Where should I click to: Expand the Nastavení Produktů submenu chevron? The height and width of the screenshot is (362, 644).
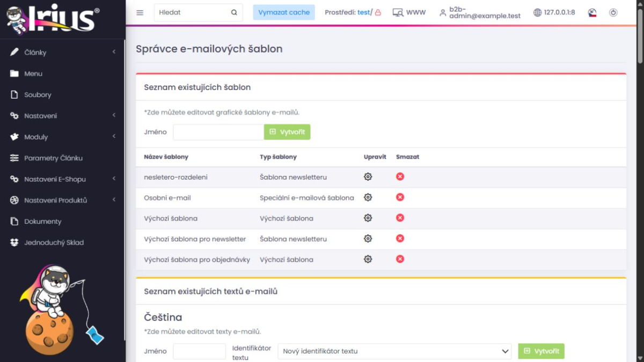[x=114, y=200]
